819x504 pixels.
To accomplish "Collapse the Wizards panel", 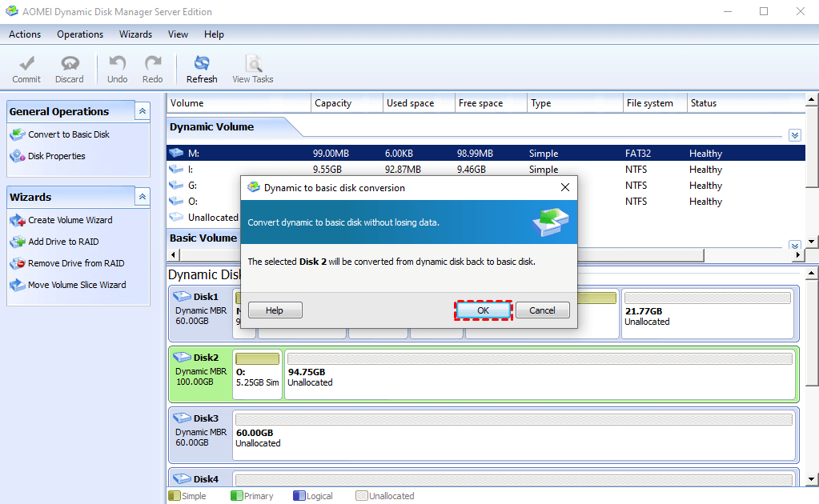I will (142, 197).
